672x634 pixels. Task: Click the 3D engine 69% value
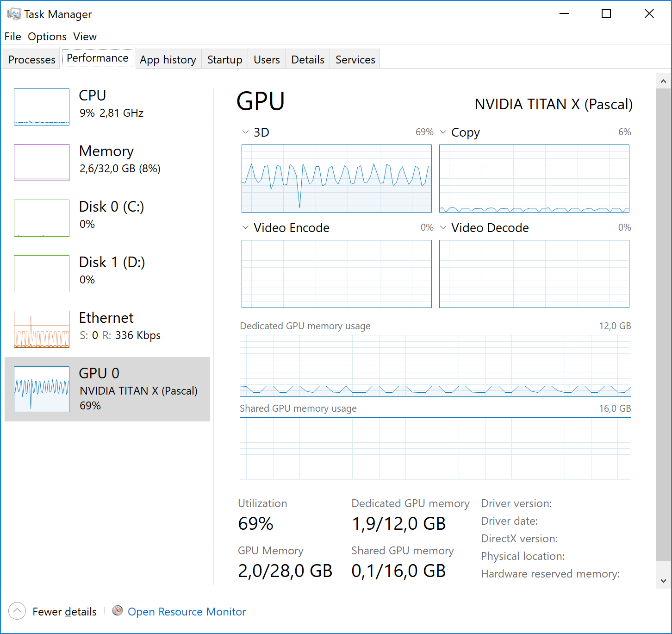click(424, 132)
